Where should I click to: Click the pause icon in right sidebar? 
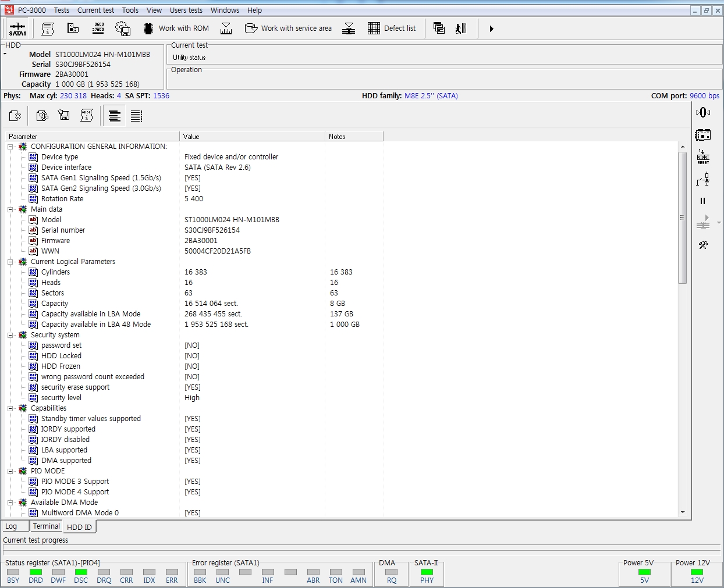point(702,201)
